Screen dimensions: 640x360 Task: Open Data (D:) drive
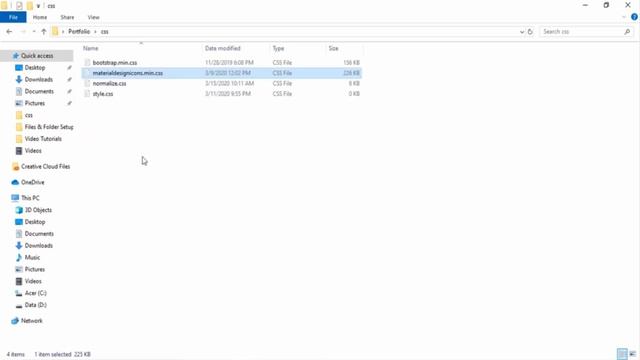coord(36,305)
